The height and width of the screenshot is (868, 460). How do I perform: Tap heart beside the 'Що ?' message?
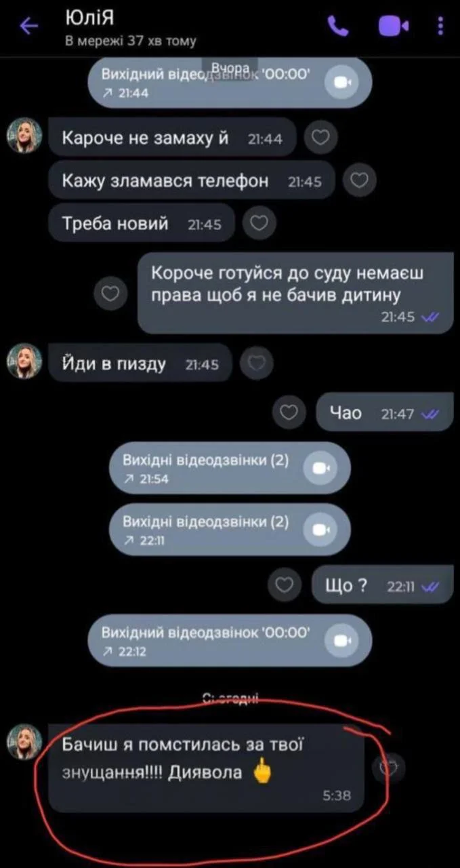283,584
